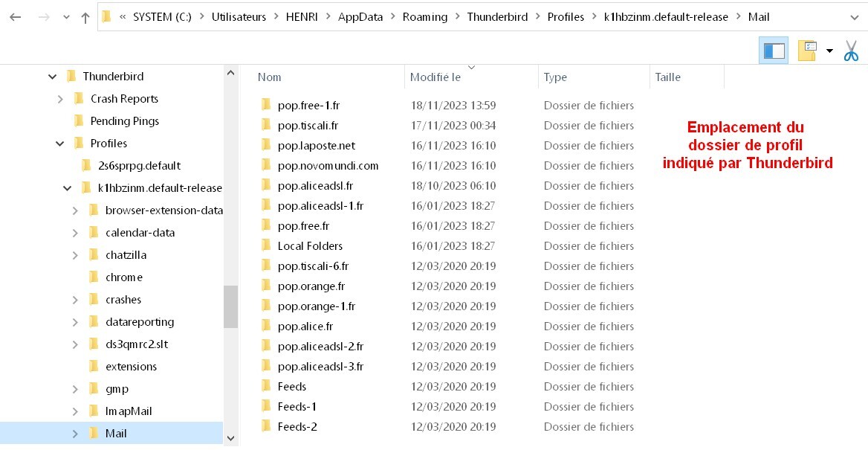868x450 pixels.
Task: Expand the crashes tree node
Action: coord(75,300)
